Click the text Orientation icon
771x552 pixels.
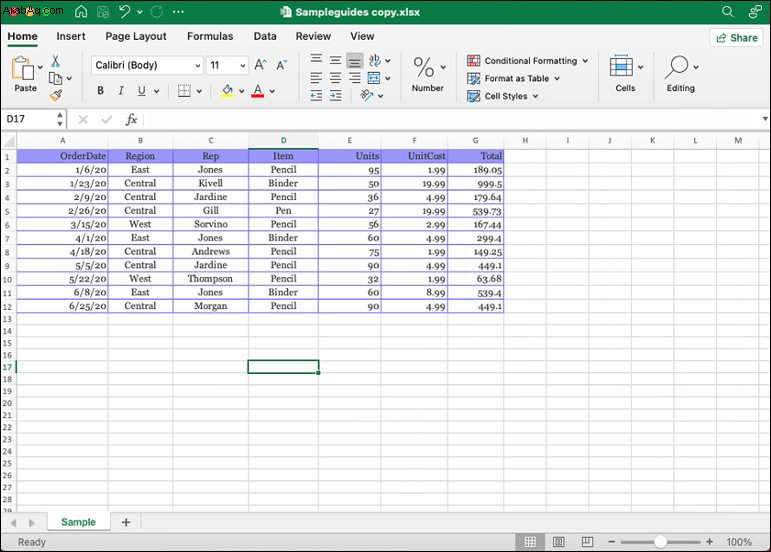[x=367, y=95]
